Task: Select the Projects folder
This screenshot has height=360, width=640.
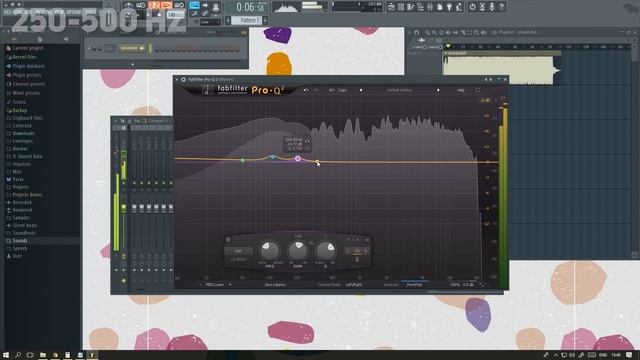Action: (x=18, y=187)
